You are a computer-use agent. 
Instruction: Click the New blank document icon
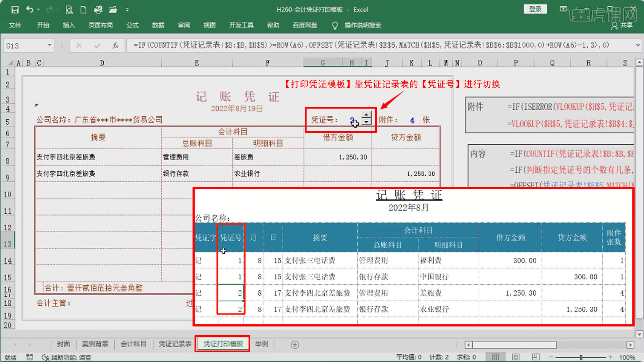tap(84, 10)
